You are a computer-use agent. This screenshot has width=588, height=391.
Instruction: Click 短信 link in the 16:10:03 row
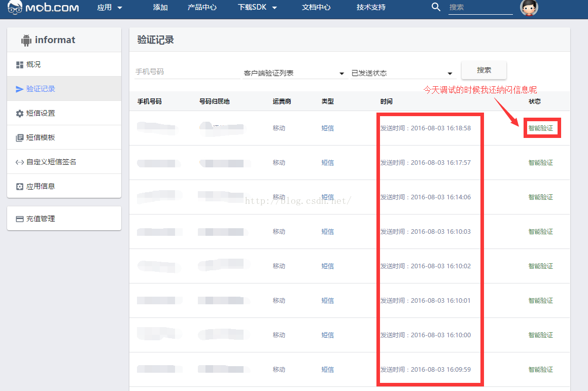coord(327,232)
